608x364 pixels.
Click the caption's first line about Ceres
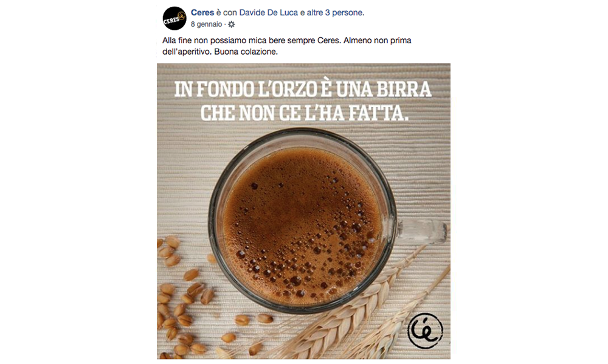286,40
